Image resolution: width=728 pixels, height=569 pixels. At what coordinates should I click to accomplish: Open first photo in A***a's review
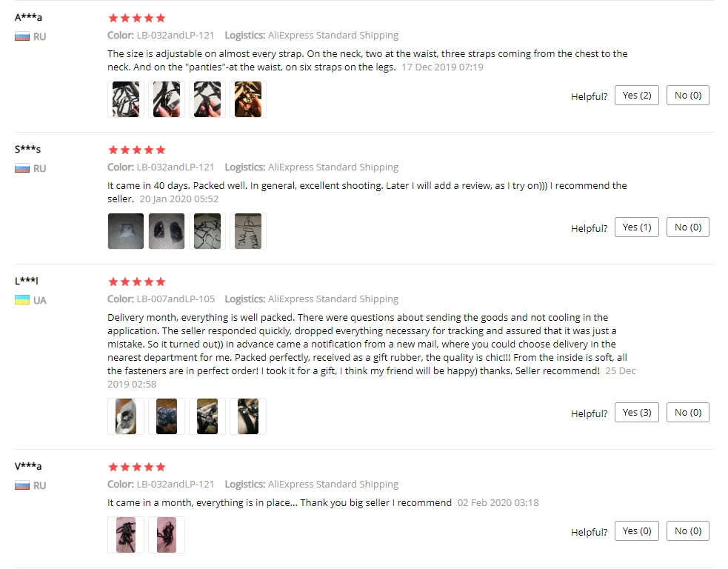(x=126, y=99)
